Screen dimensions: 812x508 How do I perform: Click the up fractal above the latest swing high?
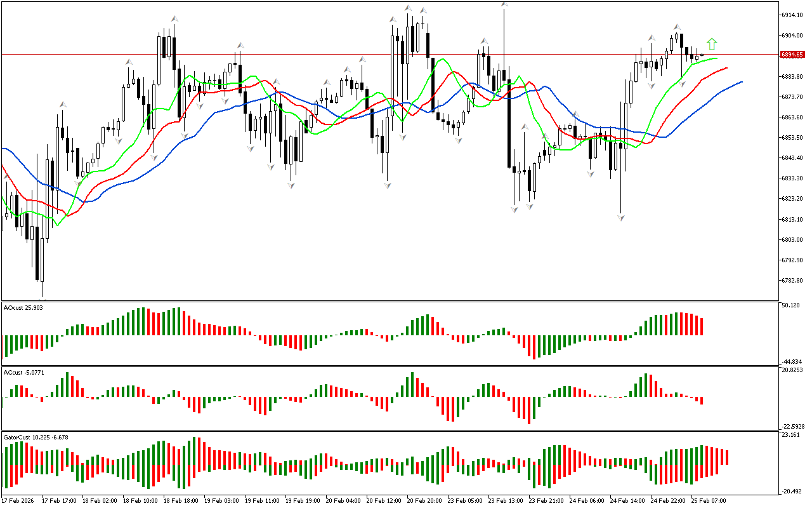point(677,27)
